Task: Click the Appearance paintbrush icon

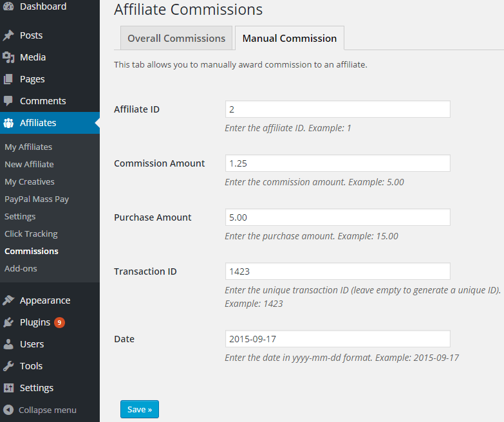Action: pos(8,300)
